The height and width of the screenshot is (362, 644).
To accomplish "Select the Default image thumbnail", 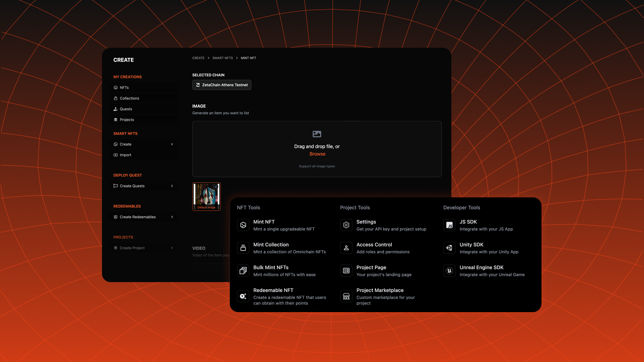I will click(206, 197).
